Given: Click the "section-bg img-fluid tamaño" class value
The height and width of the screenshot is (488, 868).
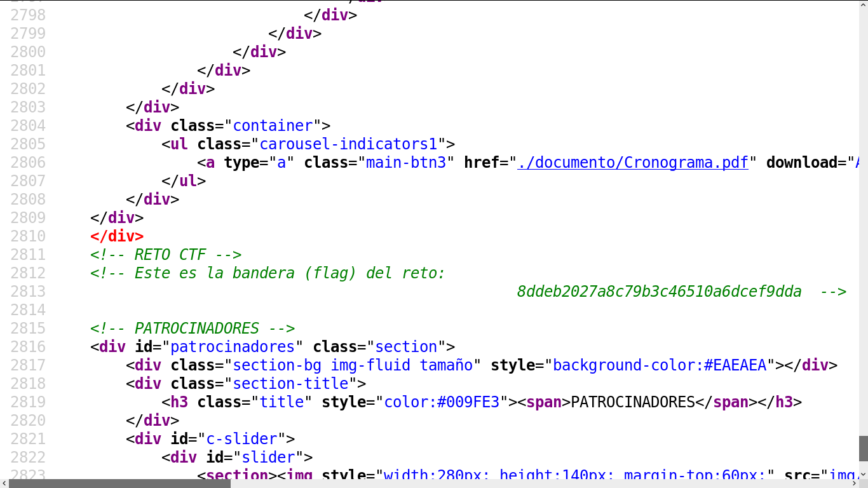Looking at the screenshot, I should [353, 365].
